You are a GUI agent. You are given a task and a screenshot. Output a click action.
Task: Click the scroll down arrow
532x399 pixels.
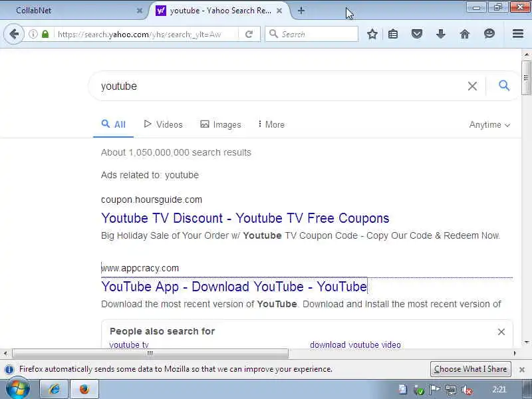[527, 342]
